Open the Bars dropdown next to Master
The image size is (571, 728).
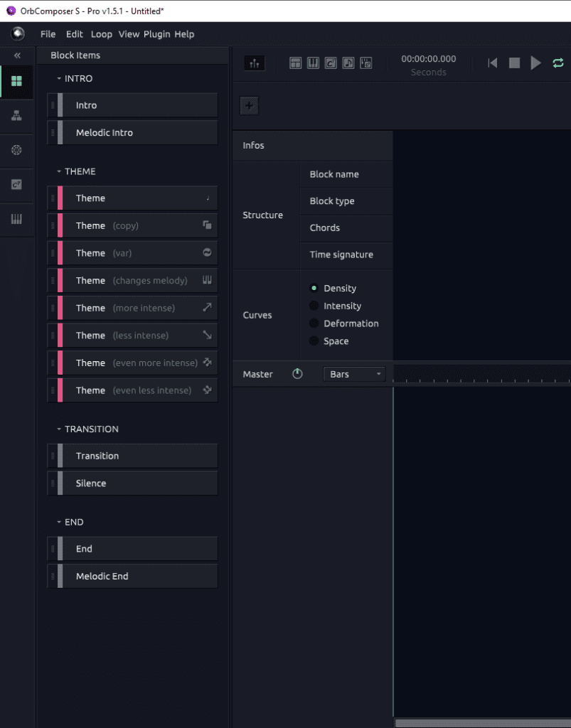(354, 374)
